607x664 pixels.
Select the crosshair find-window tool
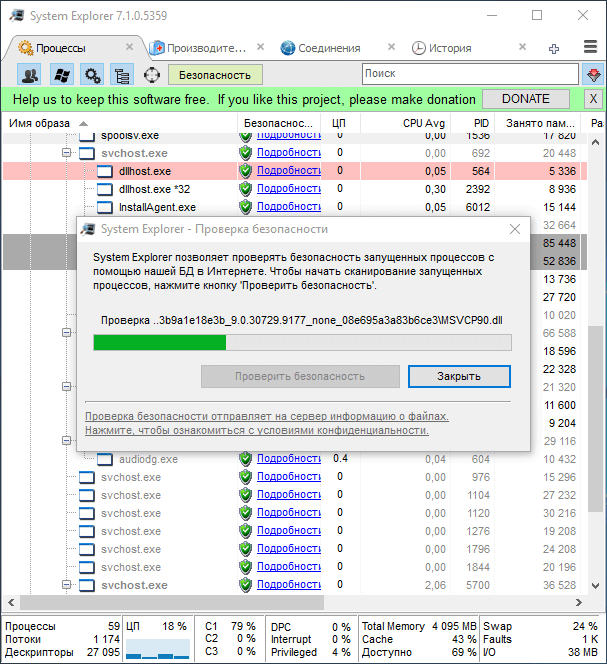coord(152,75)
